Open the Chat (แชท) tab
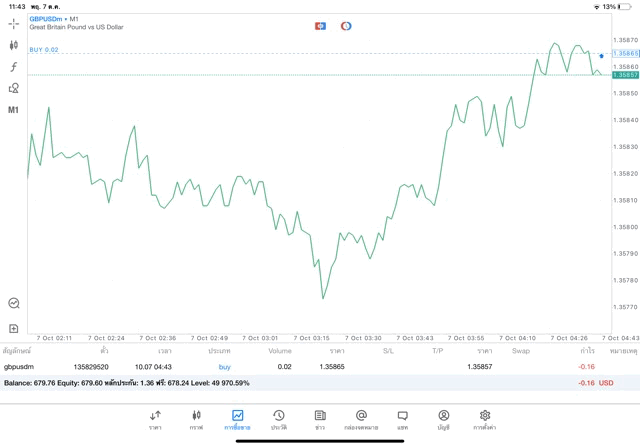Viewport: 640px width, 447px height. point(402,418)
